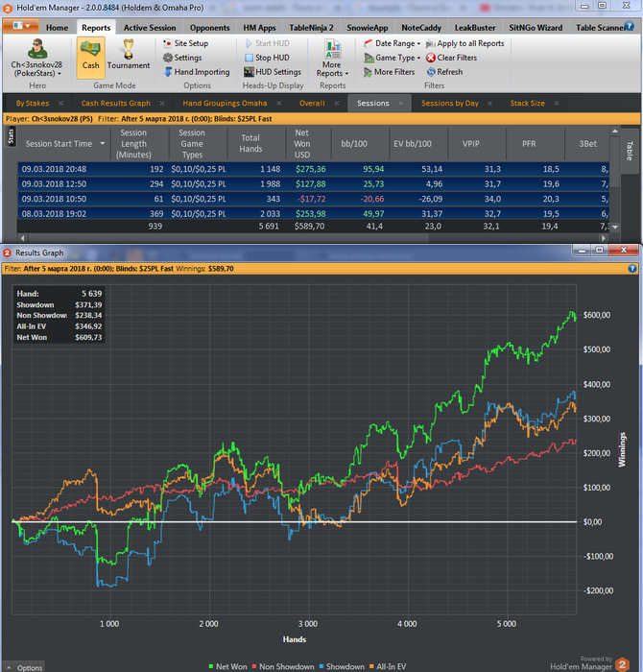Click Stop HUD
Screen dimensions: 643x672
coord(267,58)
